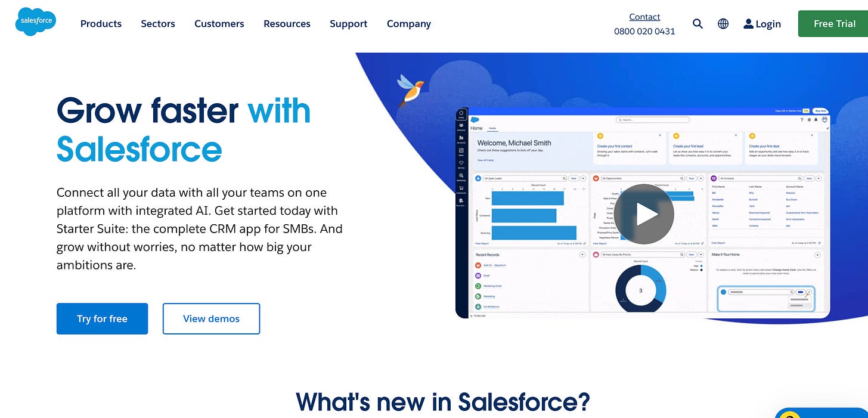This screenshot has height=418, width=868.
Task: Open the Company menu
Action: pyautogui.click(x=409, y=24)
